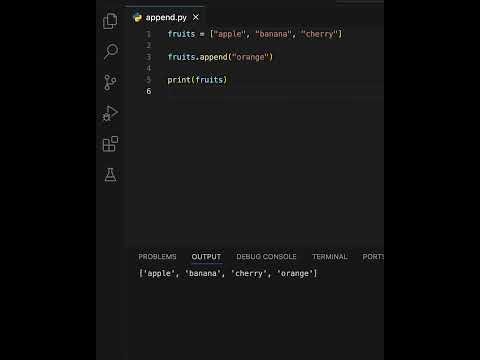This screenshot has height=360, width=480.
Task: Close the append.py tab
Action: [x=196, y=17]
